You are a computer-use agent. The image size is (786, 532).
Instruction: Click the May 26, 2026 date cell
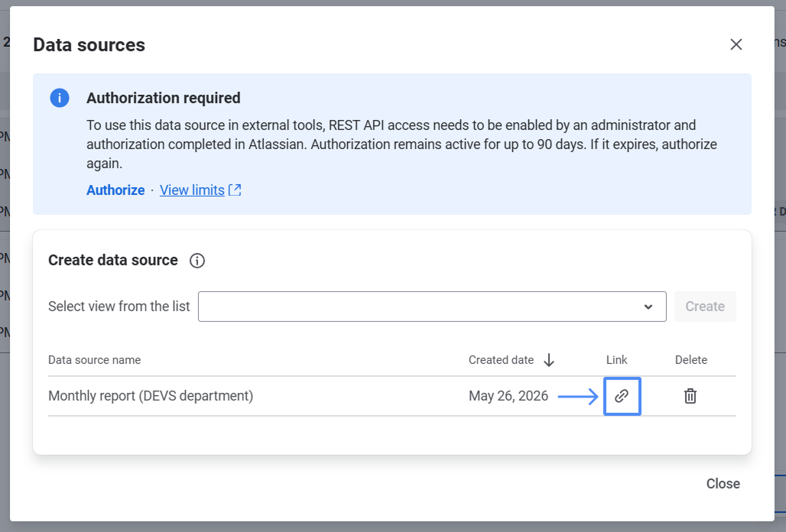click(x=508, y=396)
